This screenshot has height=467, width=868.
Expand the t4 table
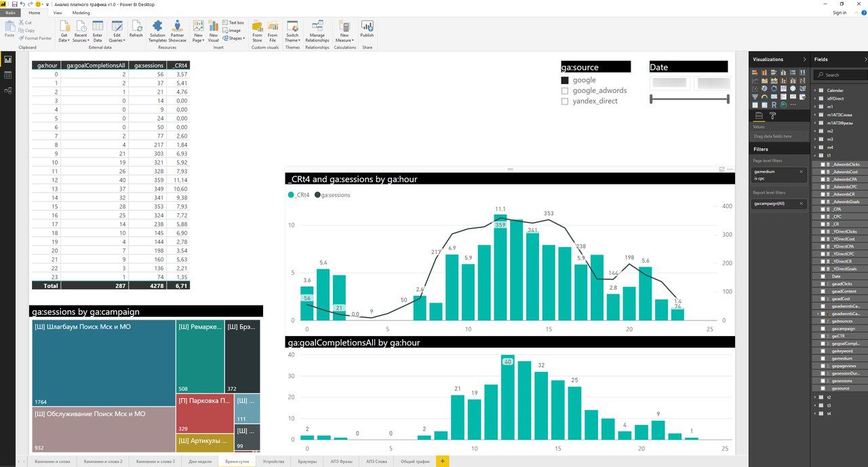815,413
